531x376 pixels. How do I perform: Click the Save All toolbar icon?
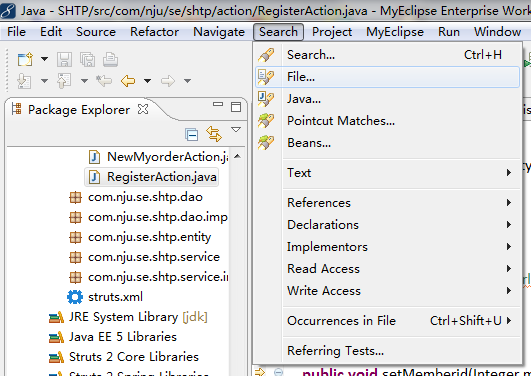click(87, 59)
